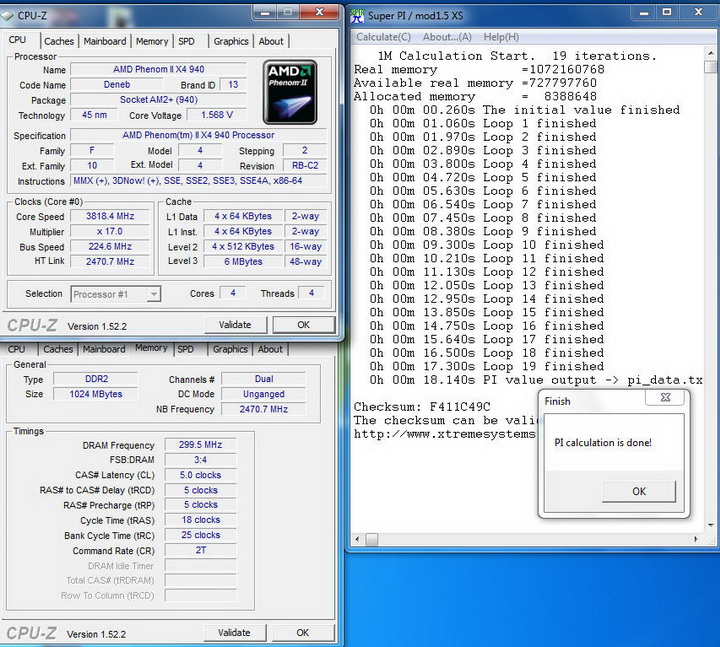This screenshot has height=647, width=720.
Task: Close the Finish dialog with X
Action: (665, 398)
